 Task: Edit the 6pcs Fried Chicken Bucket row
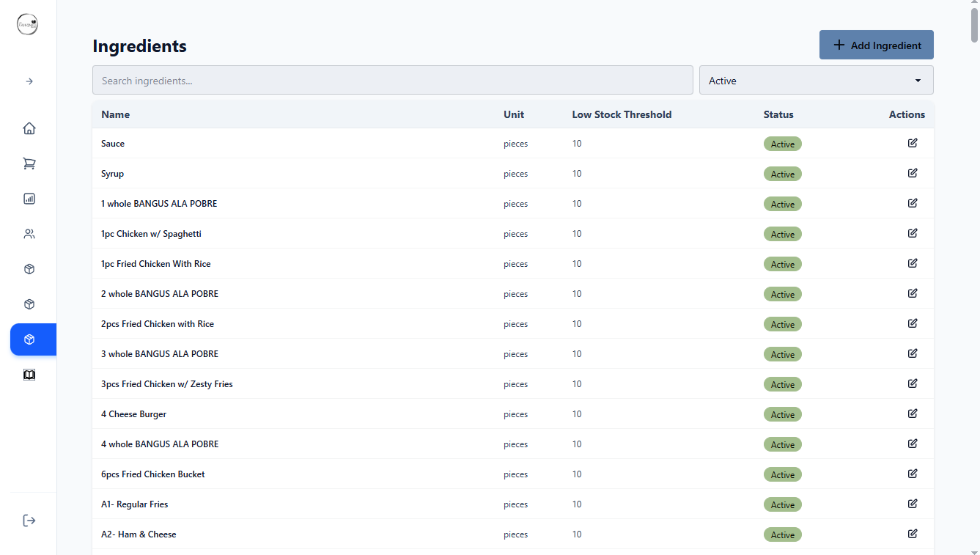click(x=913, y=474)
